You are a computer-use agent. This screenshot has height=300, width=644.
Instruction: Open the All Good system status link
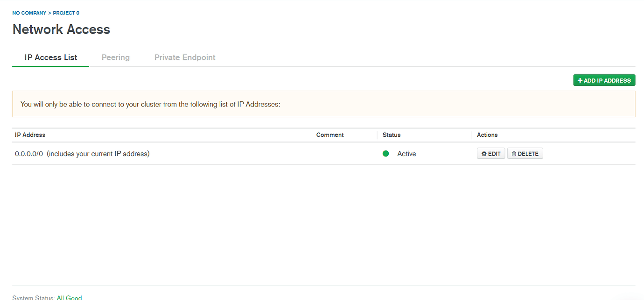[x=69, y=297]
